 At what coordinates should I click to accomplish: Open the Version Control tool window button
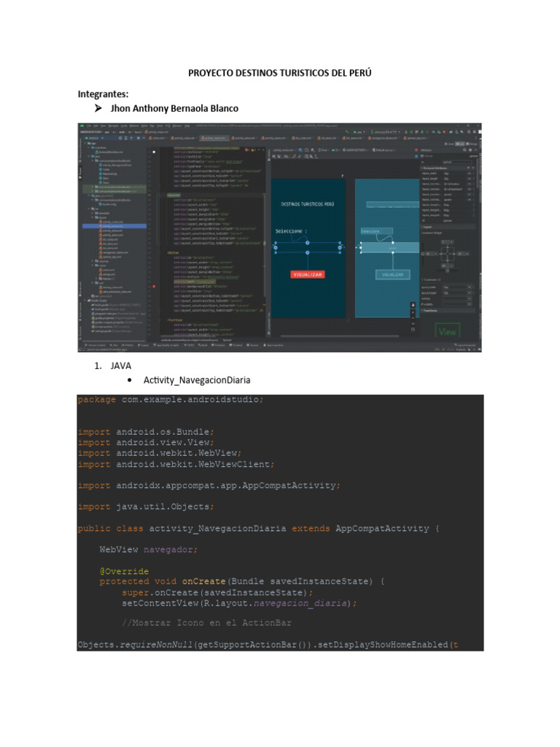pyautogui.click(x=95, y=345)
